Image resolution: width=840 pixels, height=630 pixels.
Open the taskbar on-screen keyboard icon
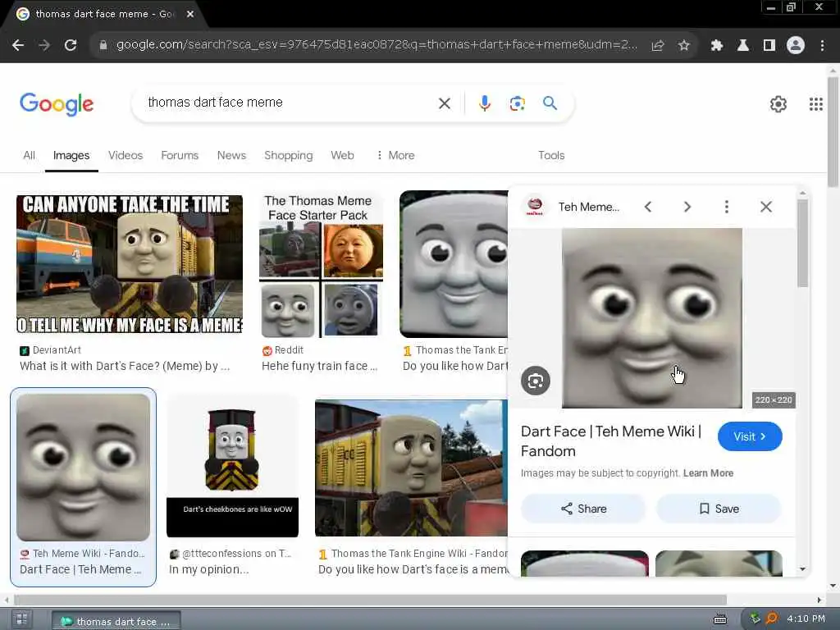[x=720, y=620]
